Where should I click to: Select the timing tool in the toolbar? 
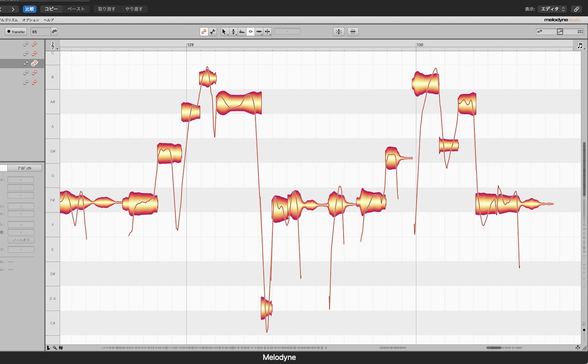pos(259,32)
